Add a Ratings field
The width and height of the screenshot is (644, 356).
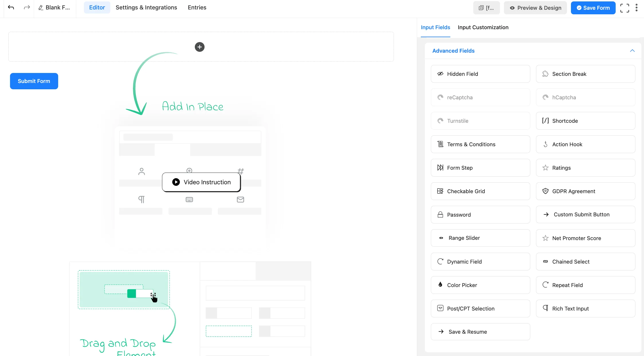point(586,168)
